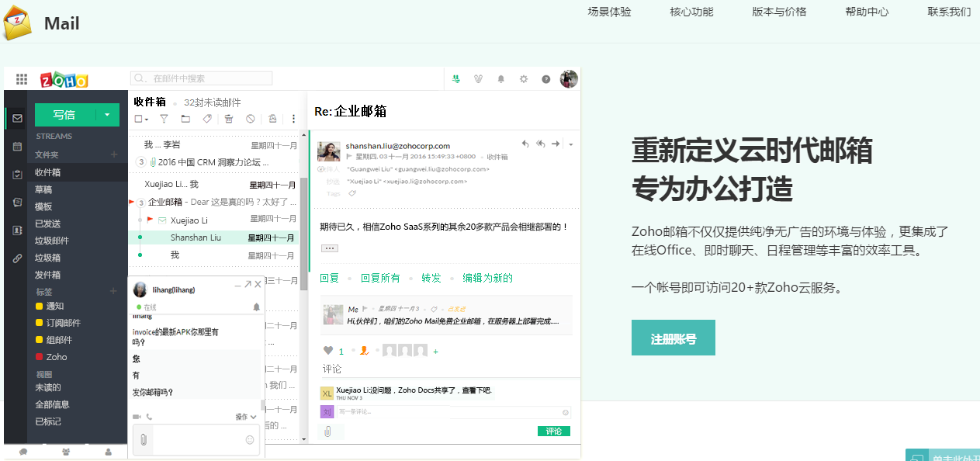
Task: Open the mail module in the sidebar
Action: [17, 119]
